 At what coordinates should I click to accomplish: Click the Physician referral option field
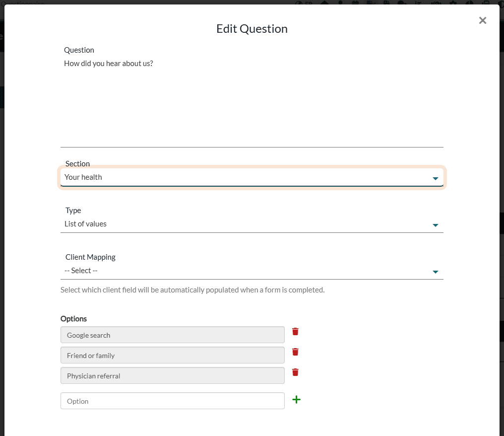click(x=173, y=375)
